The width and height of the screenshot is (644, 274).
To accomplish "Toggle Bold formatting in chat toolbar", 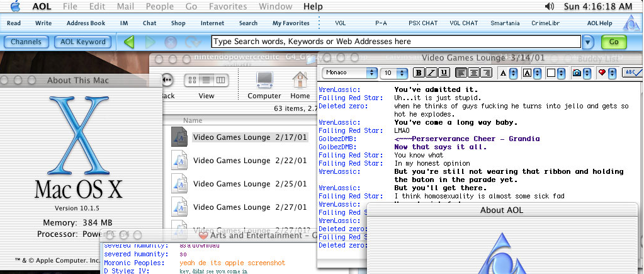I will click(419, 72).
